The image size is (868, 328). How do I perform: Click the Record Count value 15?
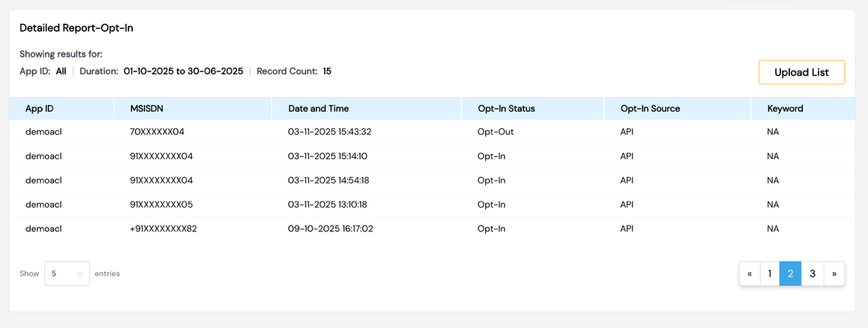coord(327,71)
